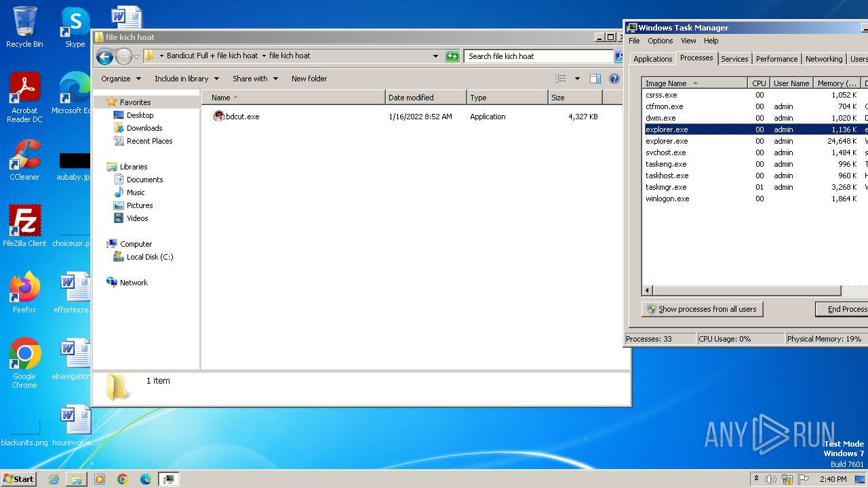Open the Share with dropdown

255,79
